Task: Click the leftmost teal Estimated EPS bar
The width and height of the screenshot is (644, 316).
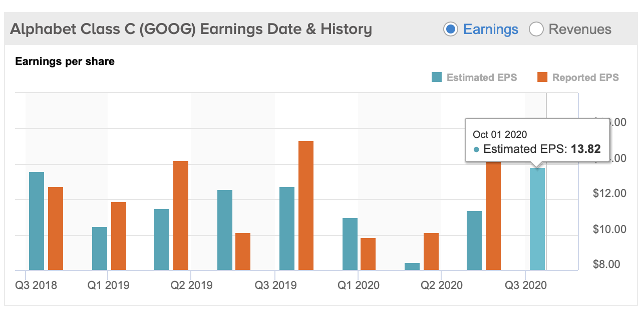Action: point(37,221)
